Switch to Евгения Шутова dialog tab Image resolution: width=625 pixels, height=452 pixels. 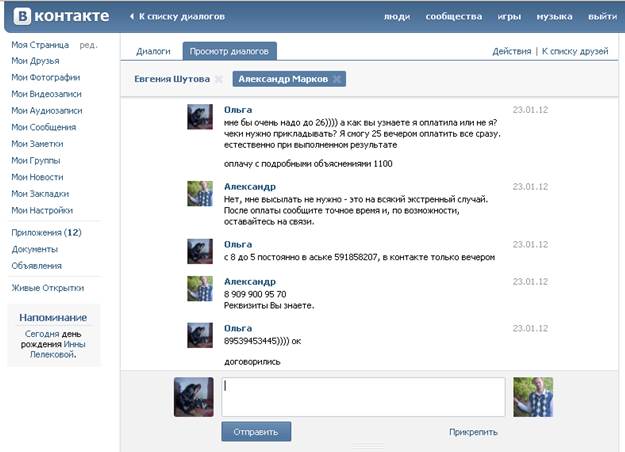click(x=172, y=79)
